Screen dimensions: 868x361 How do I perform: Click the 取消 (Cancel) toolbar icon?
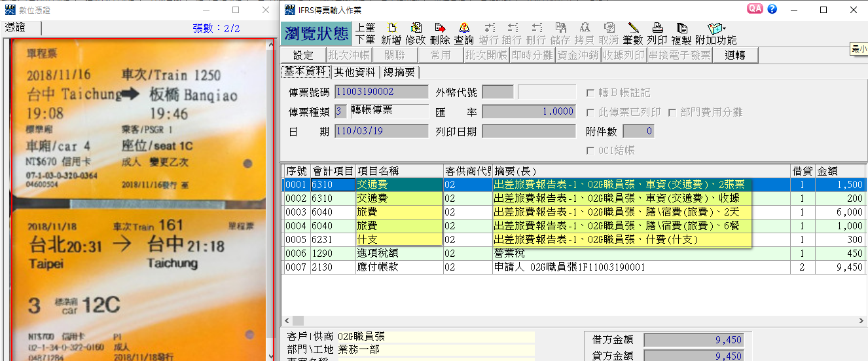pyautogui.click(x=609, y=33)
